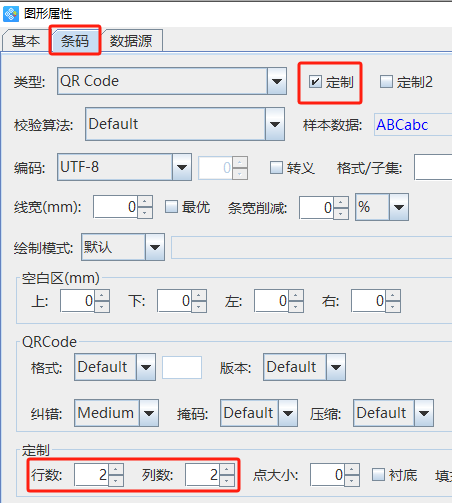
Task: Enable the 最优 checkbox
Action: click(171, 207)
